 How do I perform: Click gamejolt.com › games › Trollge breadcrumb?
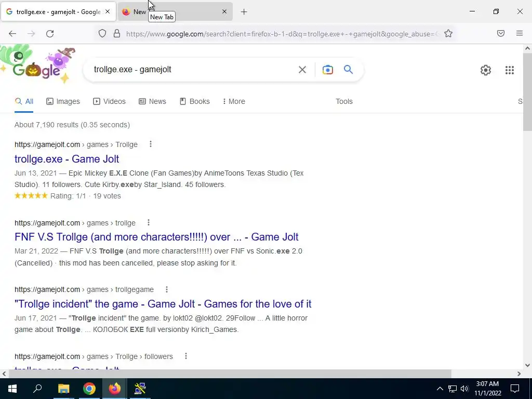point(76,144)
